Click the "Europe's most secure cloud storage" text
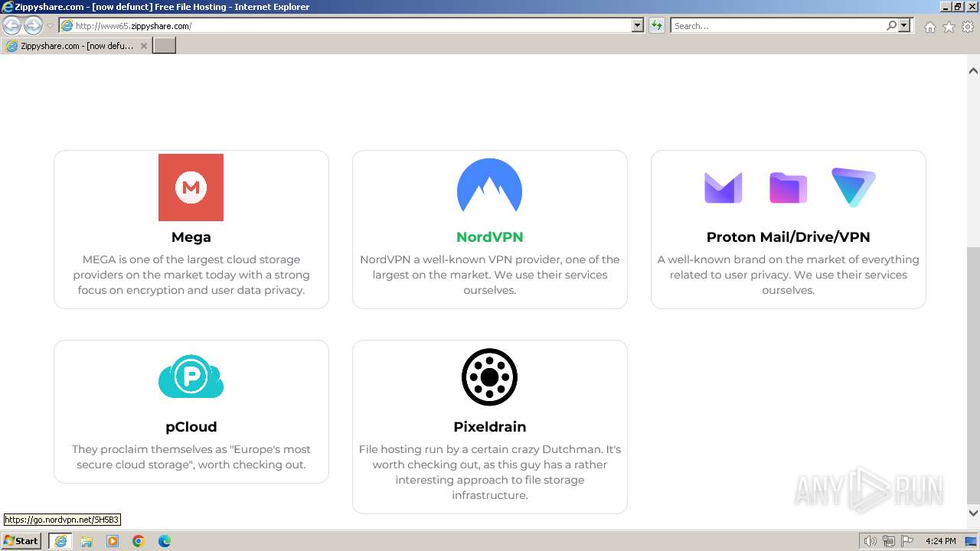The height and width of the screenshot is (551, 980). point(191,457)
